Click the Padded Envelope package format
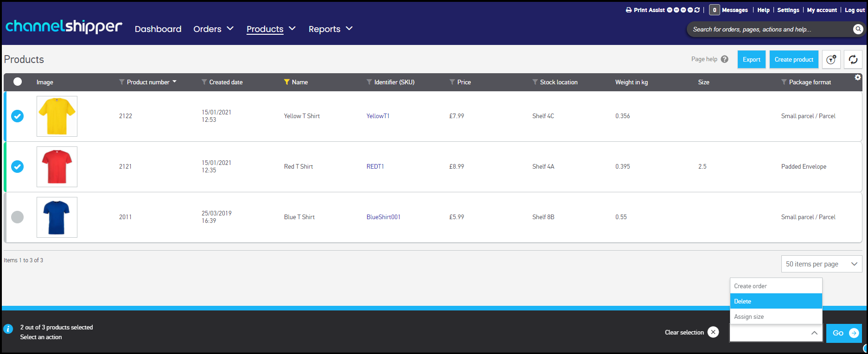The image size is (868, 354). 804,166
